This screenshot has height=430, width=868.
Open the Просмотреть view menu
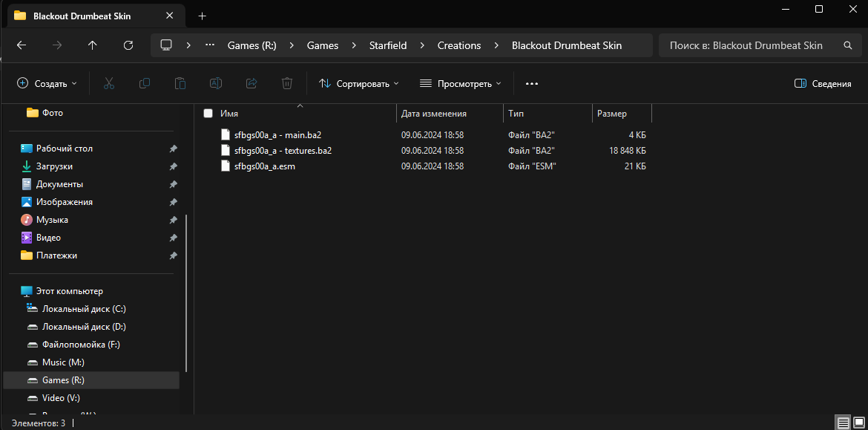(x=461, y=84)
